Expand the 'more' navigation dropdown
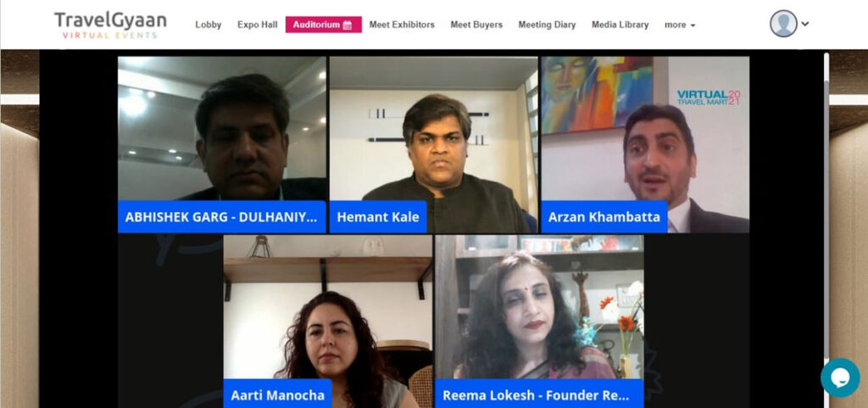The height and width of the screenshot is (408, 868). click(680, 25)
